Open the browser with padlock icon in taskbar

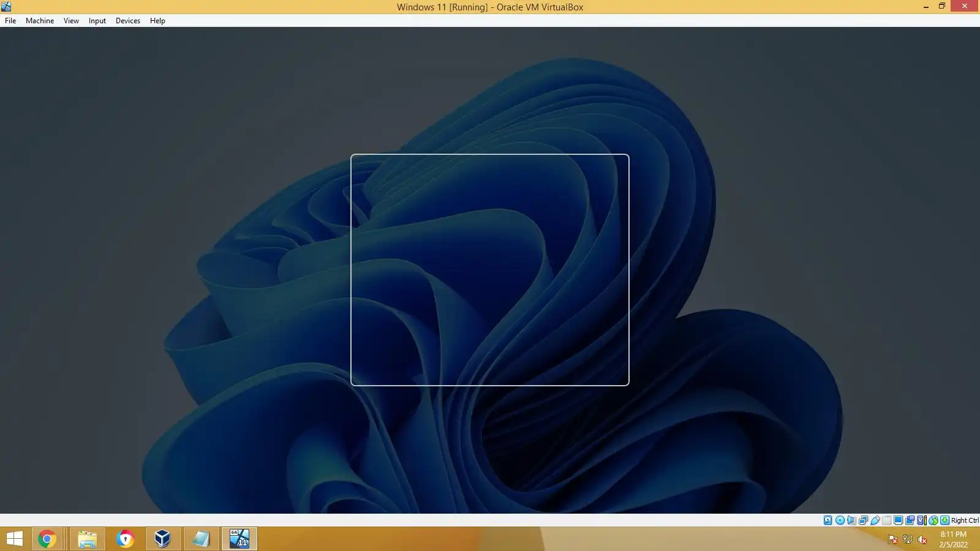[125, 539]
